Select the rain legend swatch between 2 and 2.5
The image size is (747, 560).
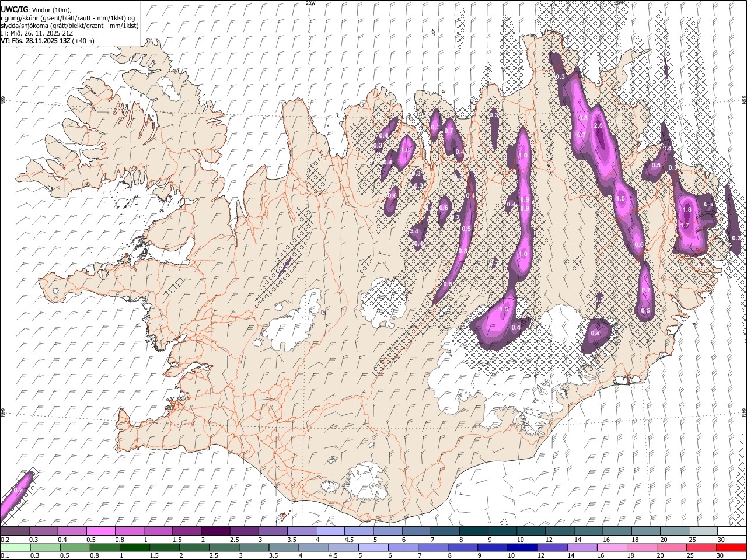(194, 548)
